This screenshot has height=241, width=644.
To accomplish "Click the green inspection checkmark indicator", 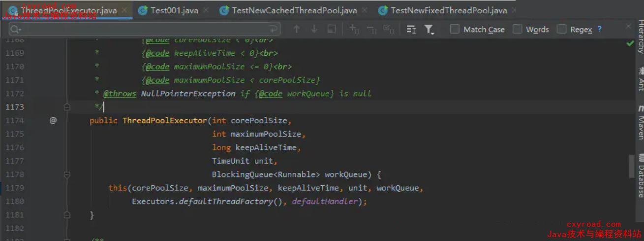I will pos(630,43).
